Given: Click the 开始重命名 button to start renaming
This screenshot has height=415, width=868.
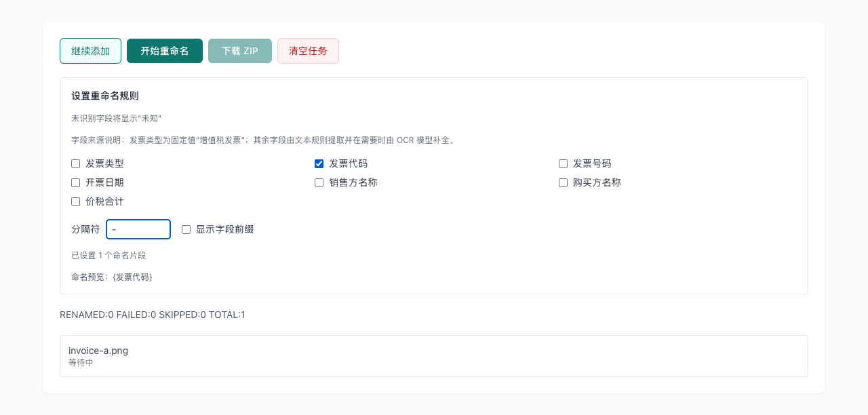Looking at the screenshot, I should pyautogui.click(x=165, y=51).
